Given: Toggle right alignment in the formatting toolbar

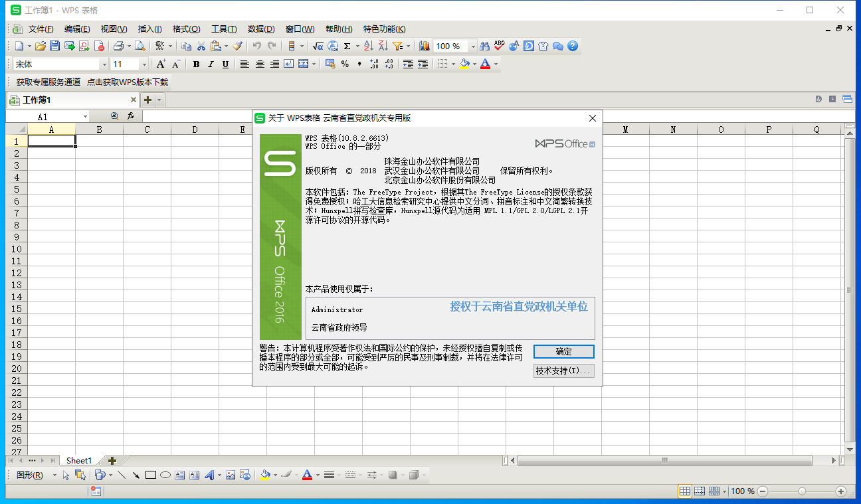Looking at the screenshot, I should 274,64.
